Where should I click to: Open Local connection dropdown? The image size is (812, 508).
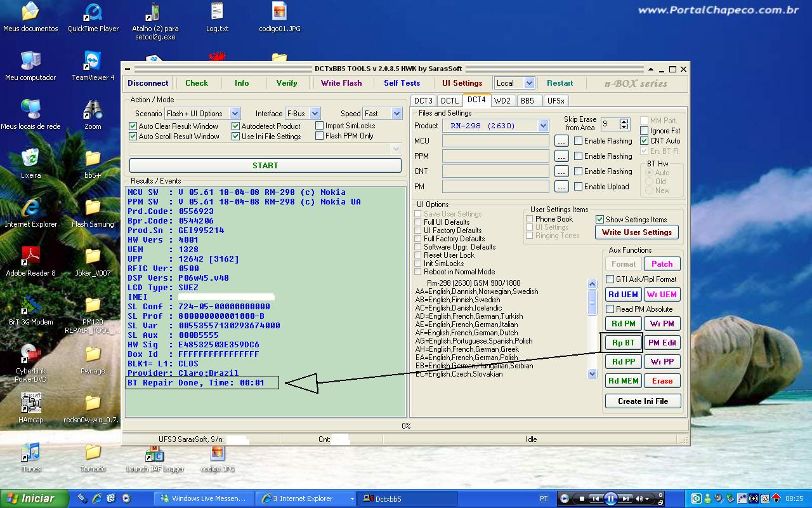[x=529, y=83]
